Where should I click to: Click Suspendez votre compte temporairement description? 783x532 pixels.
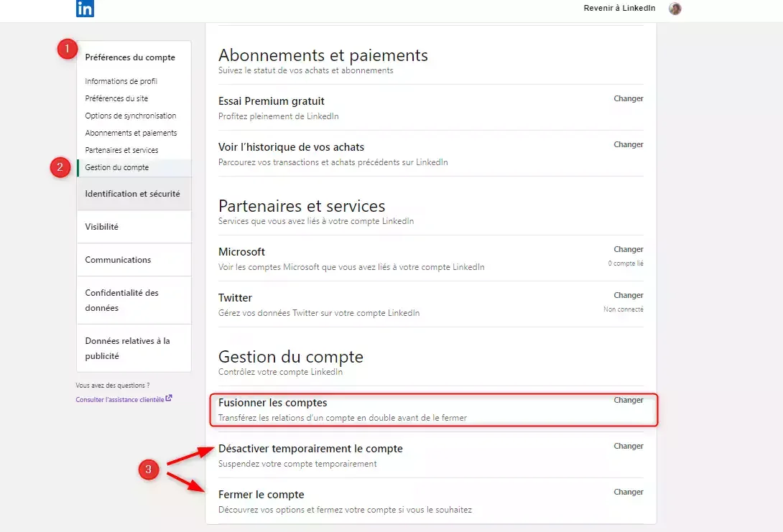pos(297,464)
